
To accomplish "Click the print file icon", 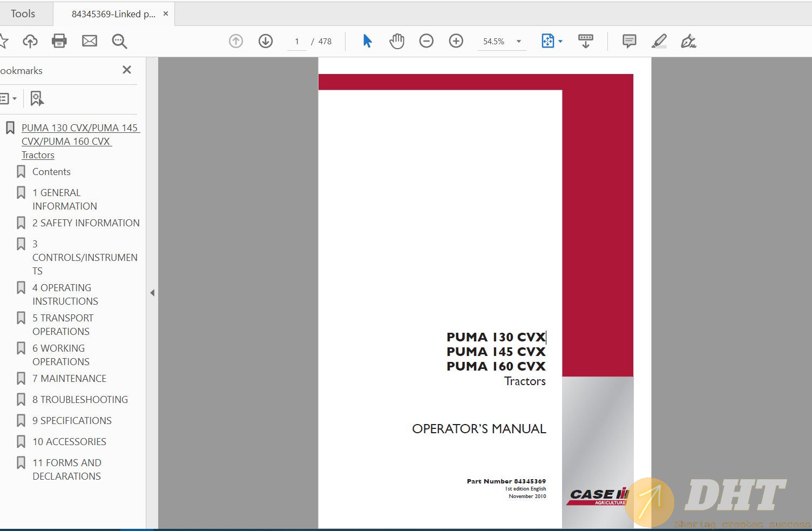I will click(59, 41).
